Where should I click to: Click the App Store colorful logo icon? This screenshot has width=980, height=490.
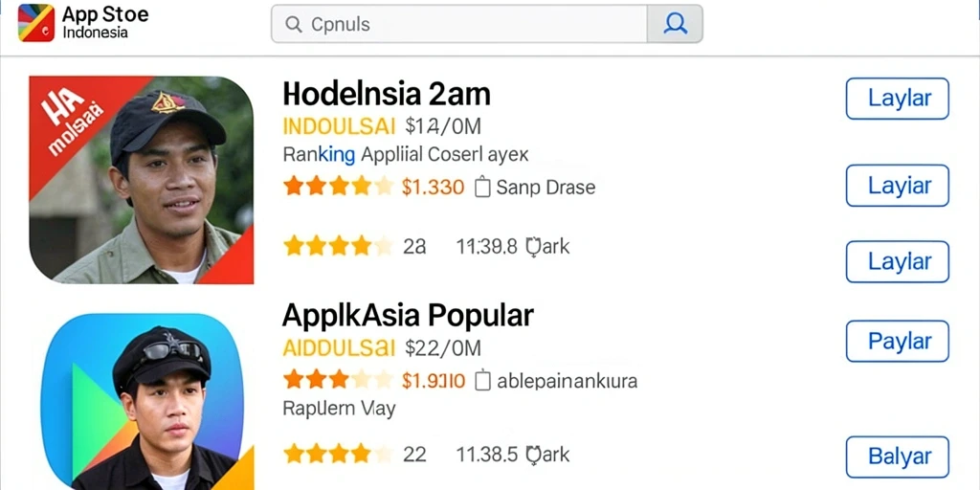[x=36, y=23]
